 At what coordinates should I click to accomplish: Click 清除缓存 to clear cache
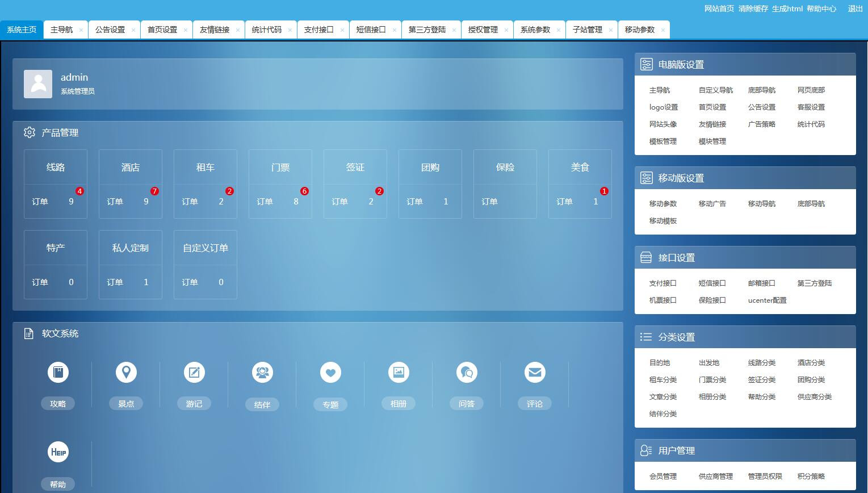tap(753, 9)
